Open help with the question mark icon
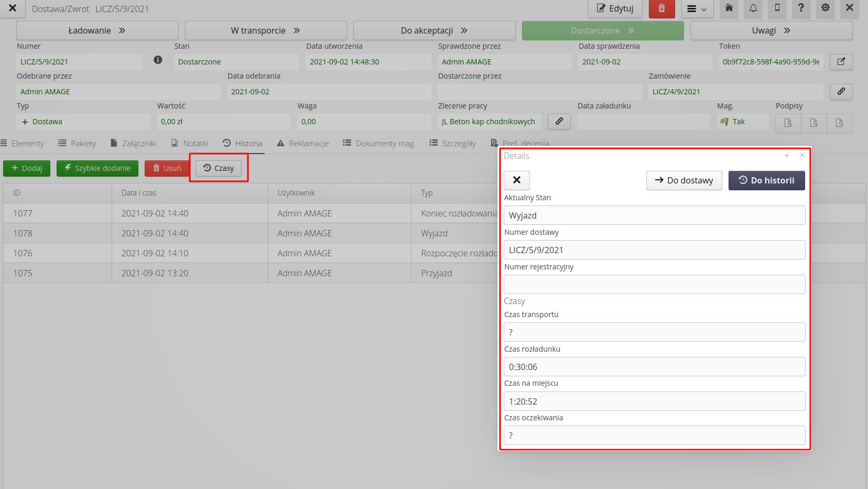The height and width of the screenshot is (489, 868). coord(800,8)
